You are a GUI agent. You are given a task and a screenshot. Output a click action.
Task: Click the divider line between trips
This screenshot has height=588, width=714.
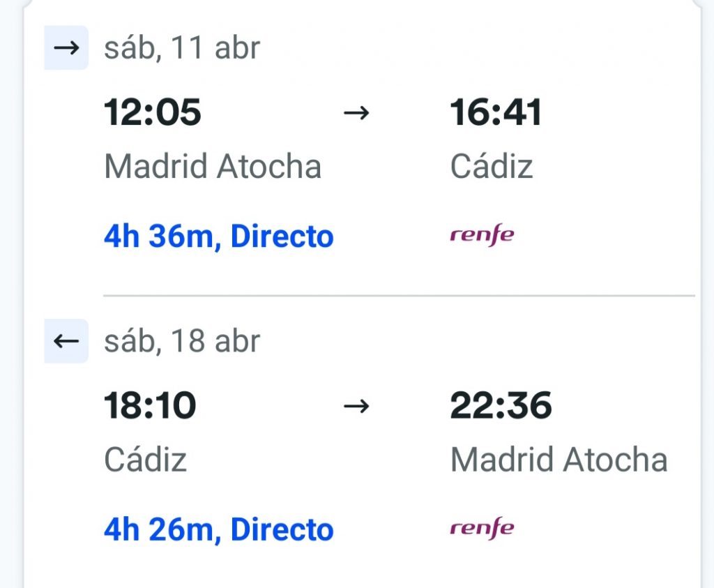click(x=399, y=296)
